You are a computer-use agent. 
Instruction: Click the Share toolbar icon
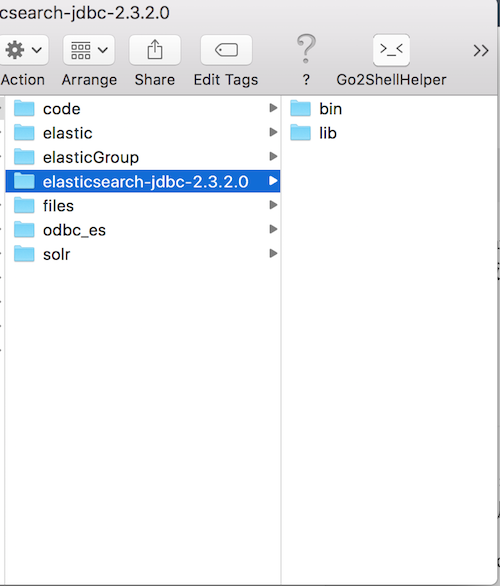pyautogui.click(x=155, y=50)
